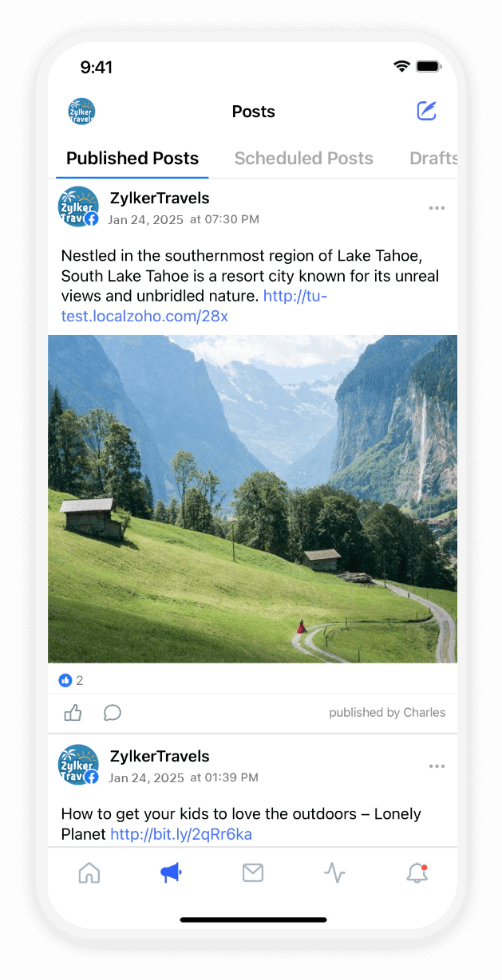Viewport: 502px width, 980px height.
Task: Open second post ZylkerTravels account name
Action: click(x=160, y=756)
